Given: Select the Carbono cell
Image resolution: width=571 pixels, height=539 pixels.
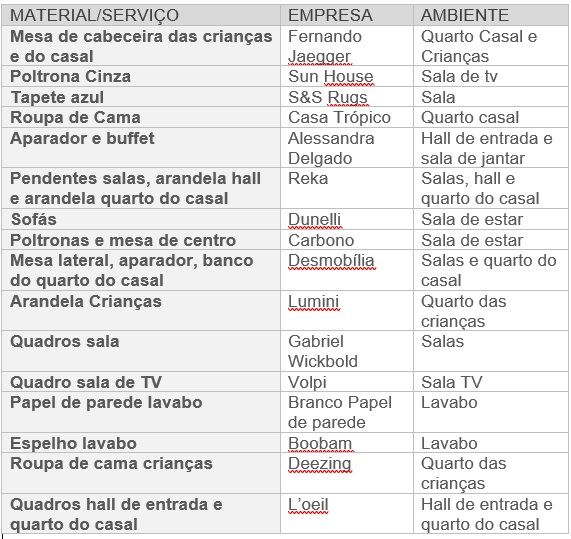Looking at the screenshot, I should (x=347, y=240).
